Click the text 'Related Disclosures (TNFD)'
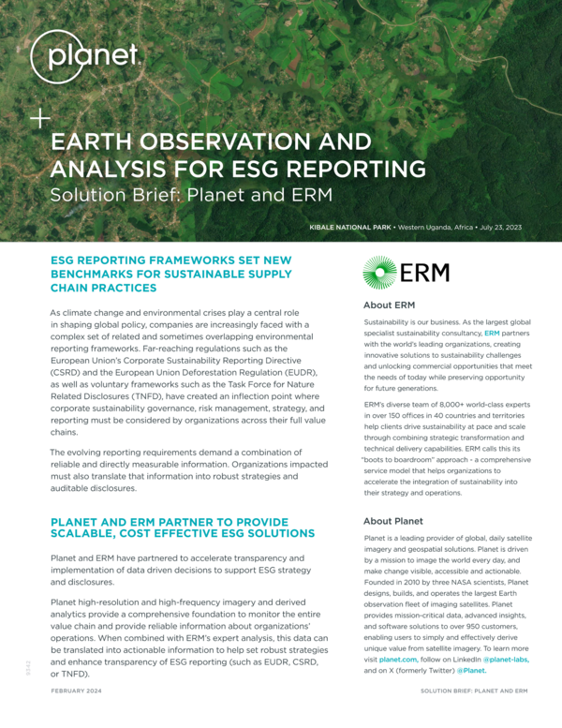 coord(107,396)
